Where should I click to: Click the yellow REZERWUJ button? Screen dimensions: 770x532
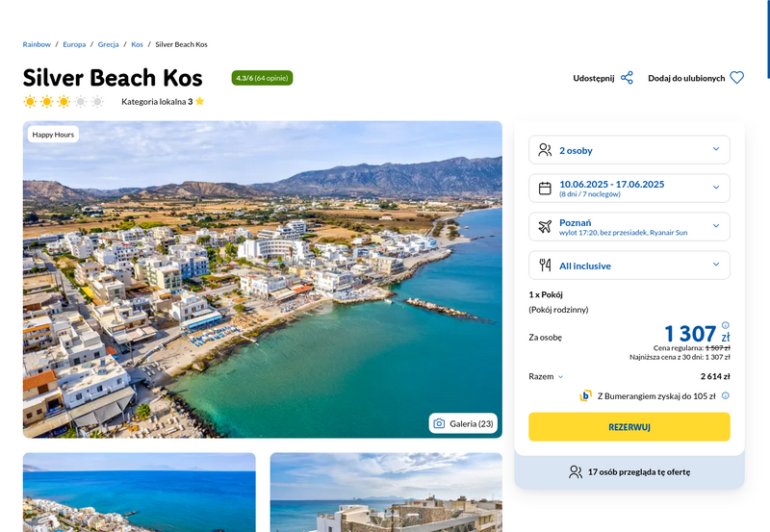[629, 426]
